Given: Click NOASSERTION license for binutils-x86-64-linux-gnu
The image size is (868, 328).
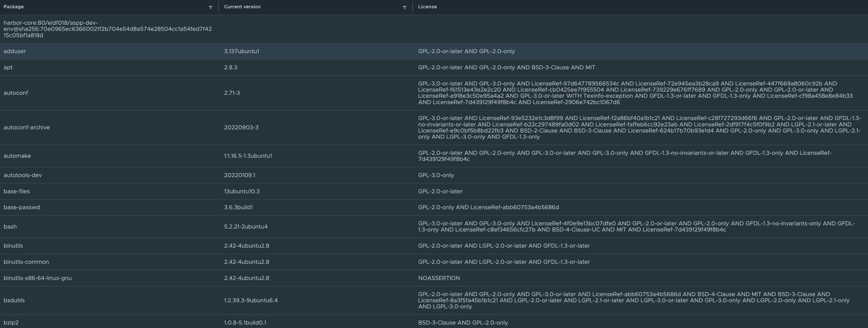Looking at the screenshot, I should click(439, 278).
